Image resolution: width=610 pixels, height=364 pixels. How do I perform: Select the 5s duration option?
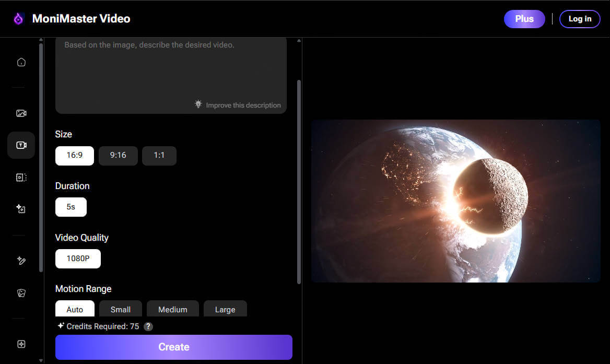(x=71, y=207)
